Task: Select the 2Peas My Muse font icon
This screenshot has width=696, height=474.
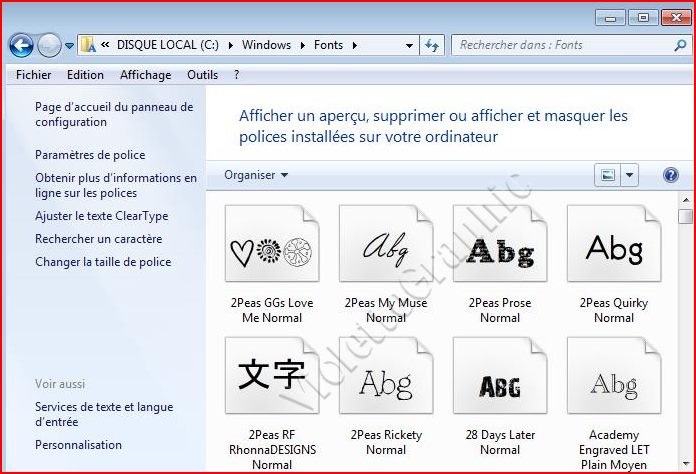Action: pos(386,249)
